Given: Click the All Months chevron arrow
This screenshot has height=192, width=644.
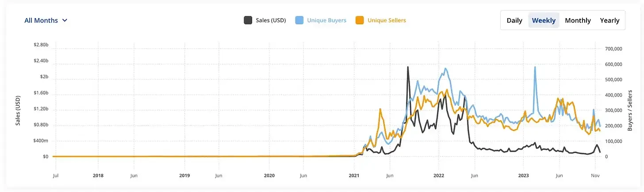Looking at the screenshot, I should point(65,20).
